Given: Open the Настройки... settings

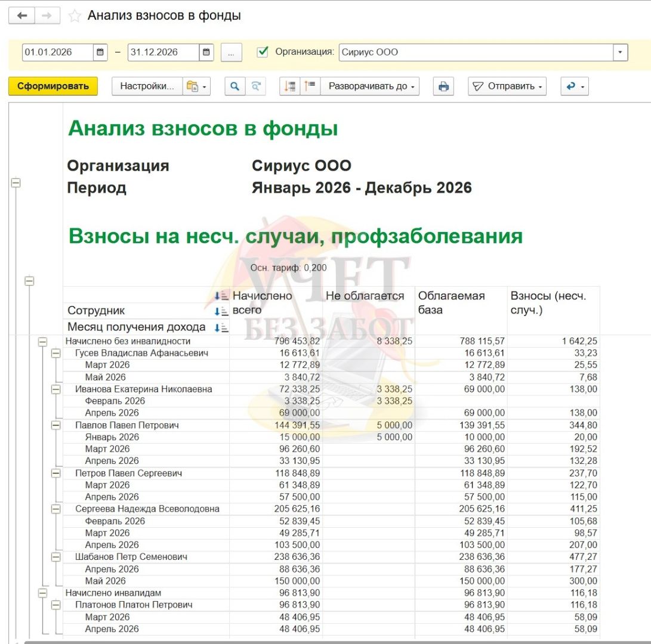Looking at the screenshot, I should pyautogui.click(x=147, y=86).
